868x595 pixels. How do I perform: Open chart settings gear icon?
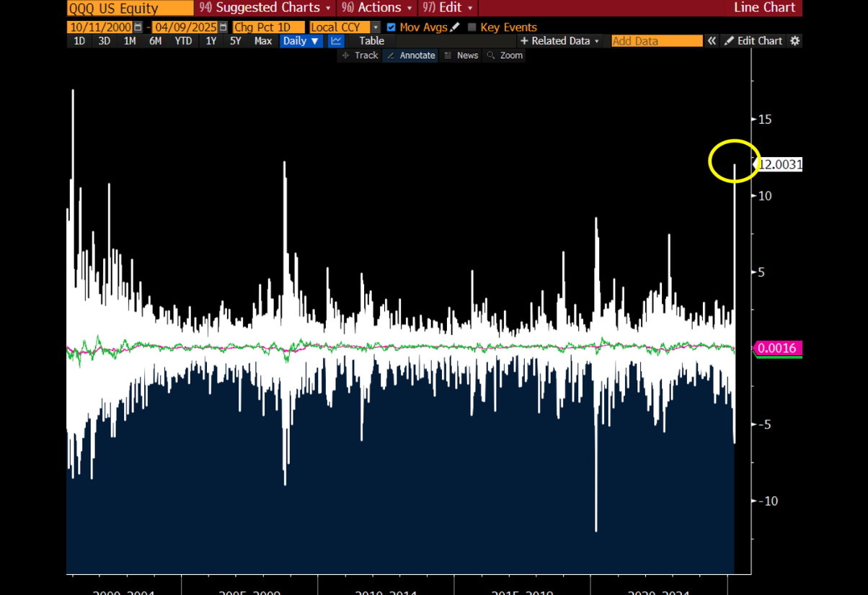pyautogui.click(x=795, y=41)
